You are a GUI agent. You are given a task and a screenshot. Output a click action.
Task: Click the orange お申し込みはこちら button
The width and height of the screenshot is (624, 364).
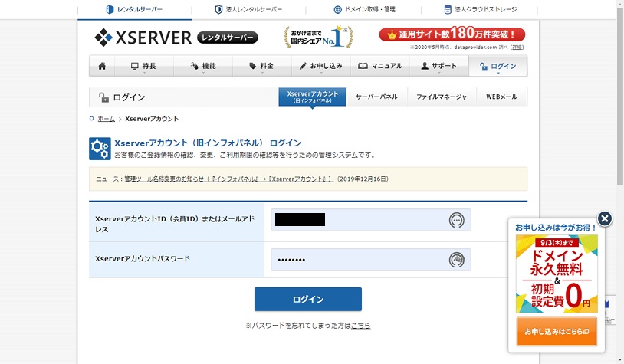click(557, 331)
